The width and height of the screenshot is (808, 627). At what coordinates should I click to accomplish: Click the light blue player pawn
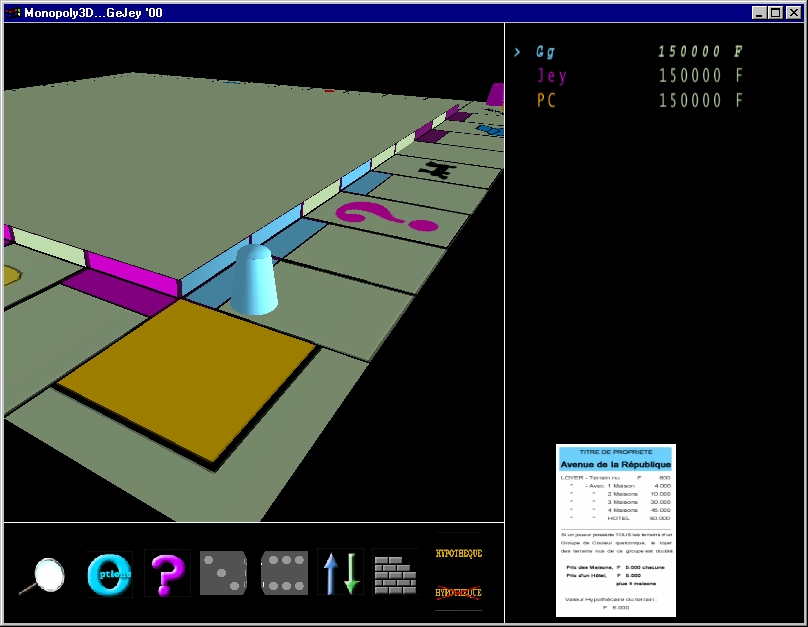click(x=251, y=280)
